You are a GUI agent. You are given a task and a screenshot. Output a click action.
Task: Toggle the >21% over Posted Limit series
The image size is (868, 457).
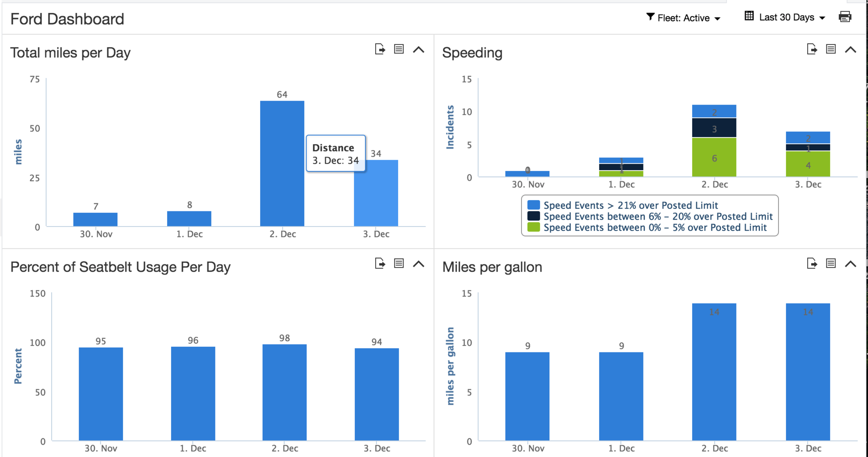point(630,205)
